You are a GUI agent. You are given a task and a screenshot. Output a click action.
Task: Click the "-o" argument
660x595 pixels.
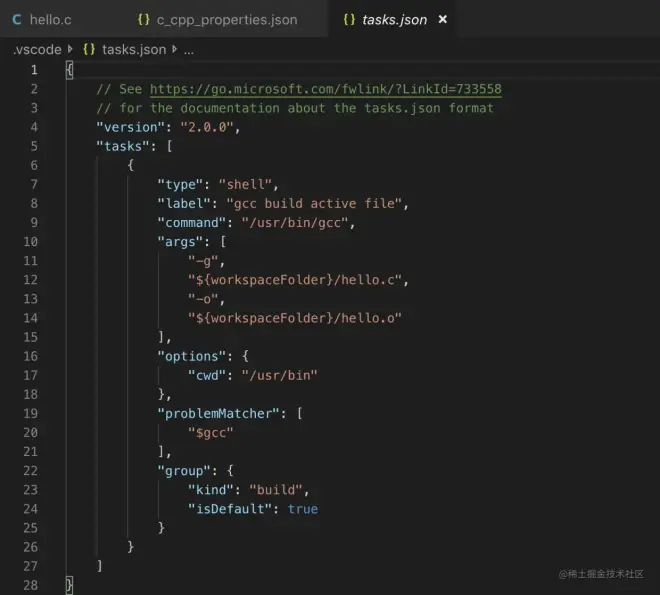[x=203, y=299]
